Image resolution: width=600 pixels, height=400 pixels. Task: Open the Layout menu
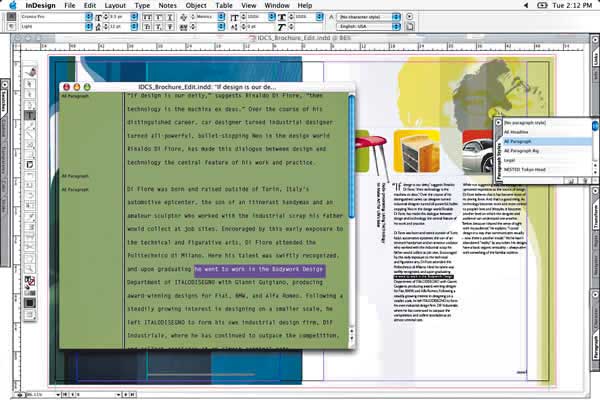[x=115, y=5]
